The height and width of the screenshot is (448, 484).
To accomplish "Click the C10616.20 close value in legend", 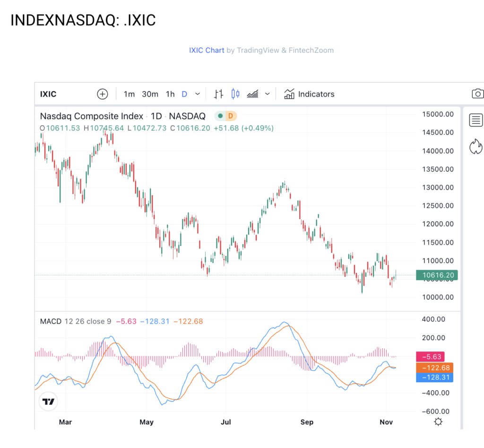I will tap(190, 128).
